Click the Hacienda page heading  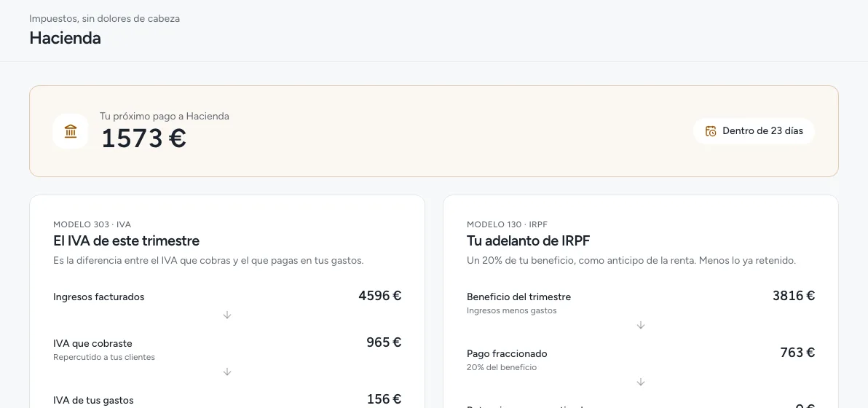pyautogui.click(x=65, y=38)
